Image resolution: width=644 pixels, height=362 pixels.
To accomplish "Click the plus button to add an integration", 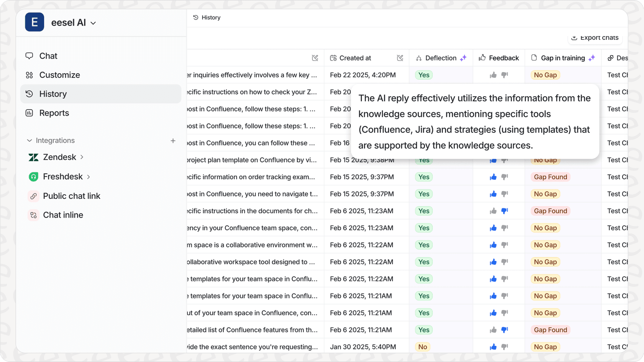I will click(x=173, y=141).
